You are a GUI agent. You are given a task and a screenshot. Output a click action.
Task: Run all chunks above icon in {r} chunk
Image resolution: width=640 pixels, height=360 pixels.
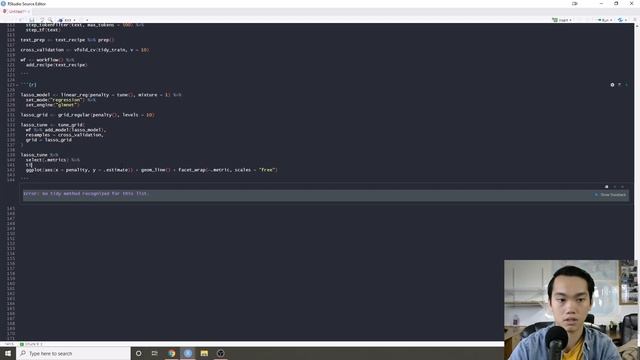tap(620, 84)
